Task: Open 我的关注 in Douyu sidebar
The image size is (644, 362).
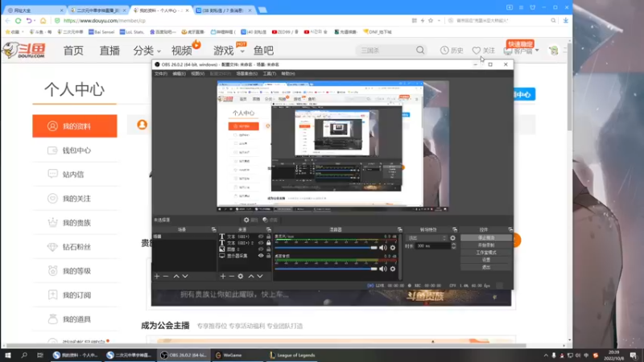Action: tap(75, 199)
